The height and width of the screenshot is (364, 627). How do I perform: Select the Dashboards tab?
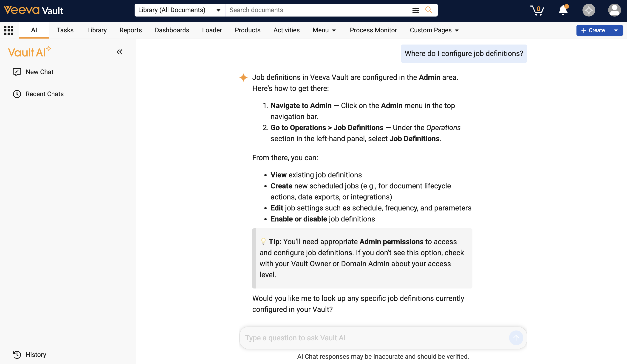coord(172,30)
